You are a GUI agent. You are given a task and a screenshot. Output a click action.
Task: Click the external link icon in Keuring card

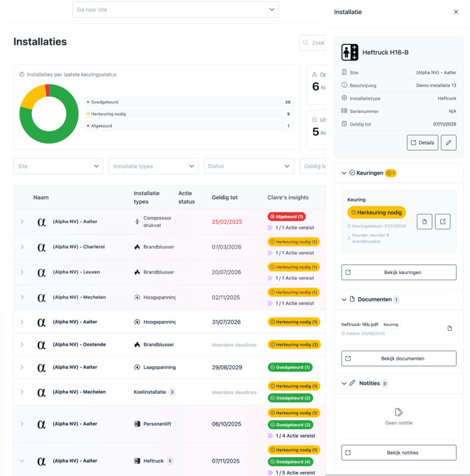443,222
